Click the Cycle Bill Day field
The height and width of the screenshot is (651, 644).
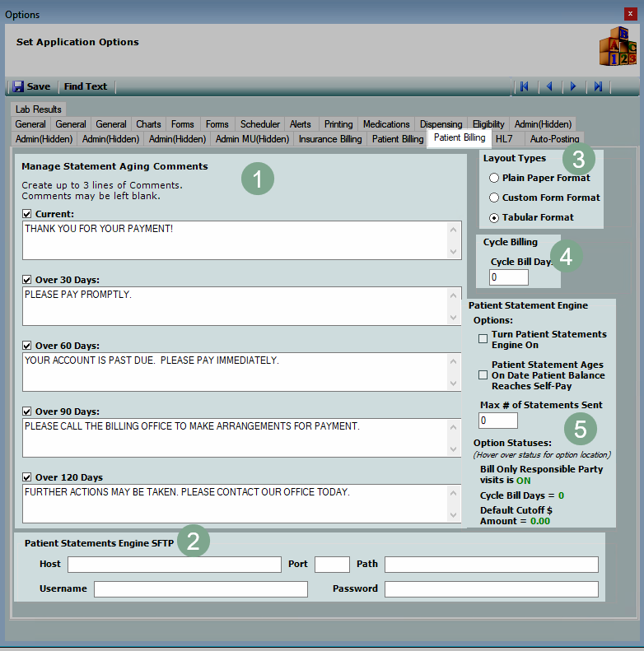[x=508, y=277]
